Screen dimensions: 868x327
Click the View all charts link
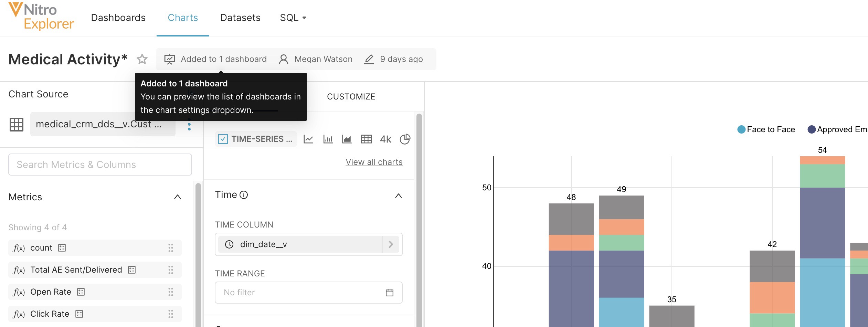click(x=374, y=162)
